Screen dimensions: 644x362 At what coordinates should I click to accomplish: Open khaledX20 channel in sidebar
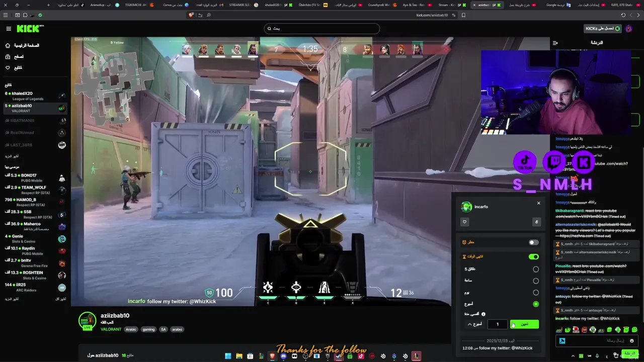(34, 96)
